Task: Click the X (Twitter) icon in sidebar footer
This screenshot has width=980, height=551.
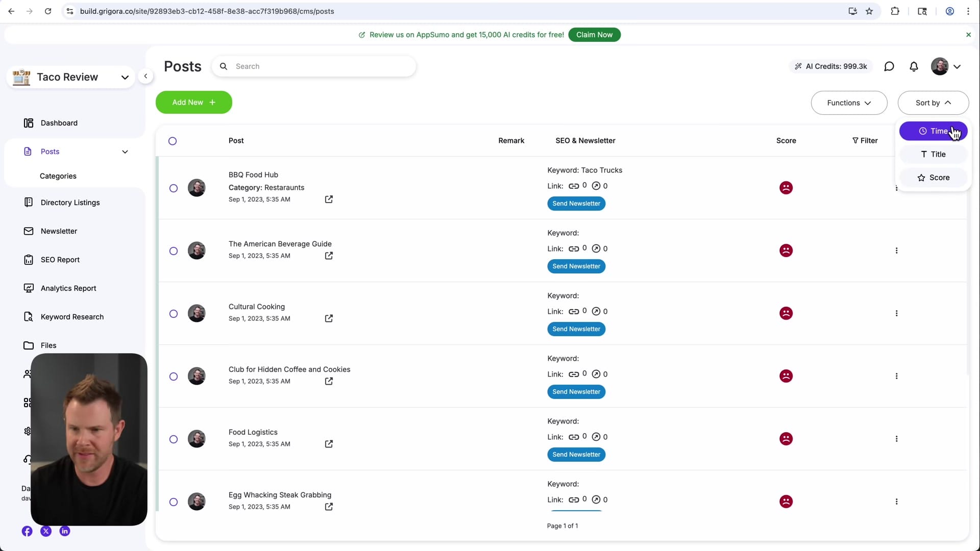Action: (x=46, y=531)
